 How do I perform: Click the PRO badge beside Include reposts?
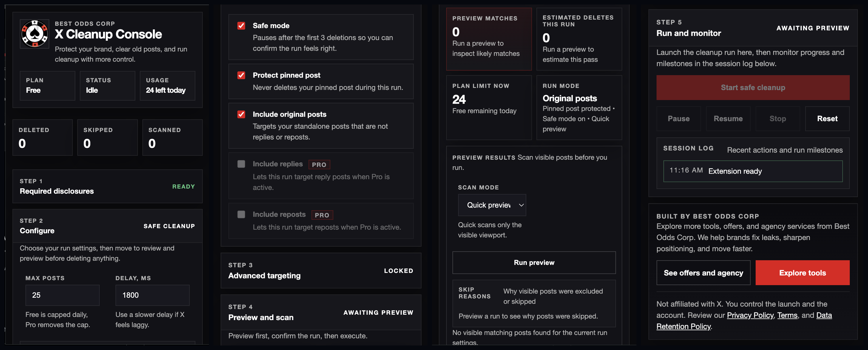pyautogui.click(x=322, y=215)
